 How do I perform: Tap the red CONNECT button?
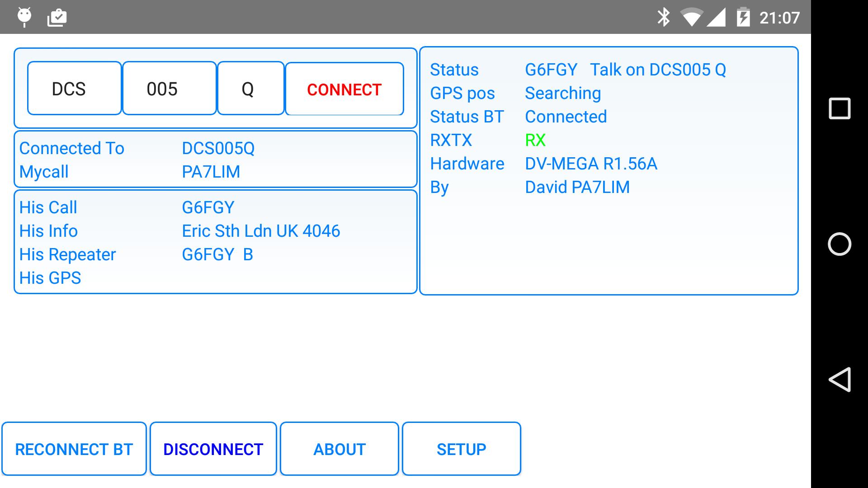[344, 89]
